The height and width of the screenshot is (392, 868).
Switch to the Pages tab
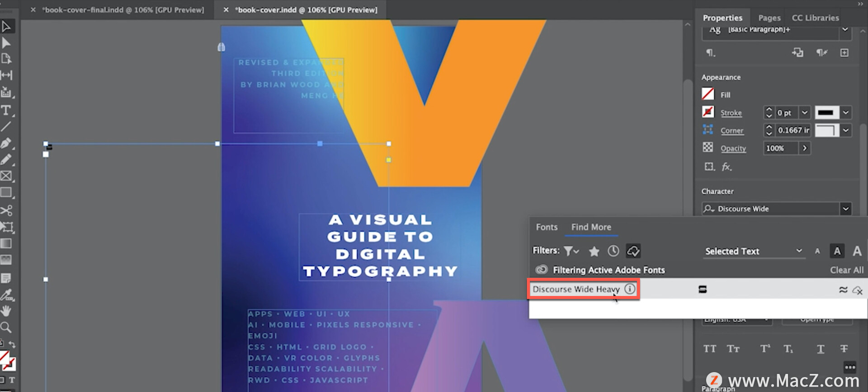coord(769,18)
